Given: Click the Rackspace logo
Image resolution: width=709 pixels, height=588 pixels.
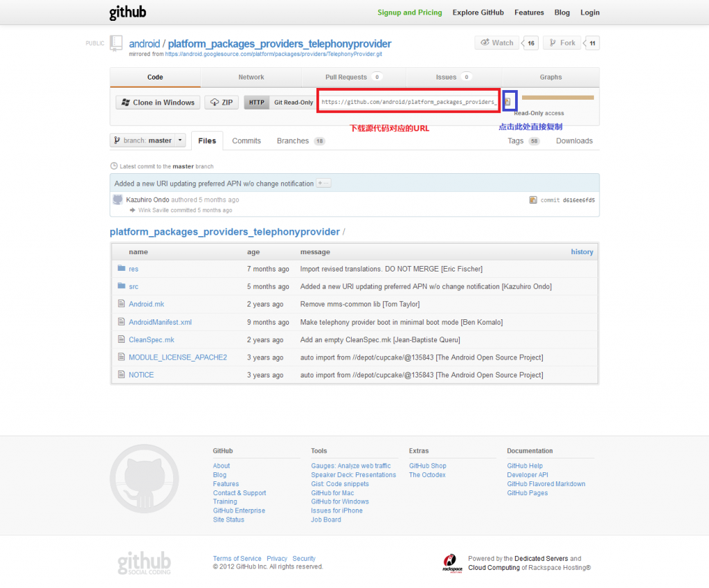Looking at the screenshot, I should (x=452, y=564).
